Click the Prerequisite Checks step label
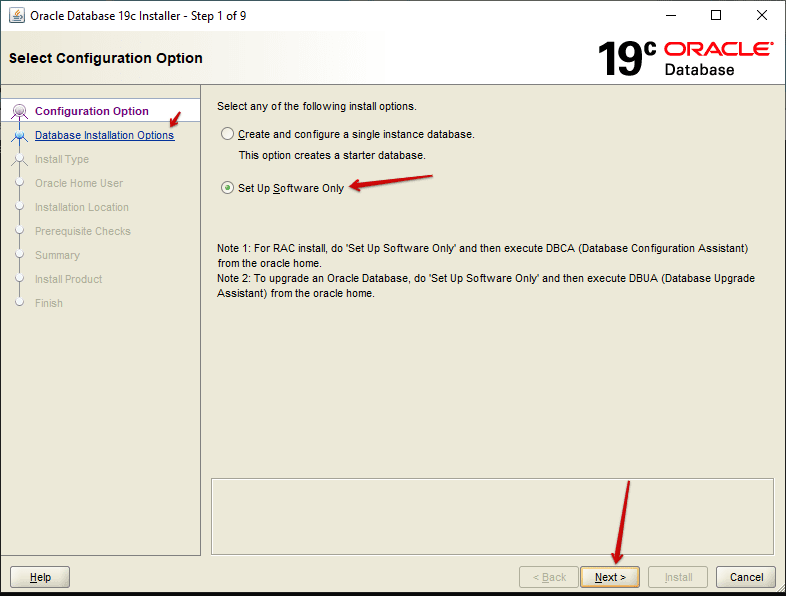 (x=83, y=231)
